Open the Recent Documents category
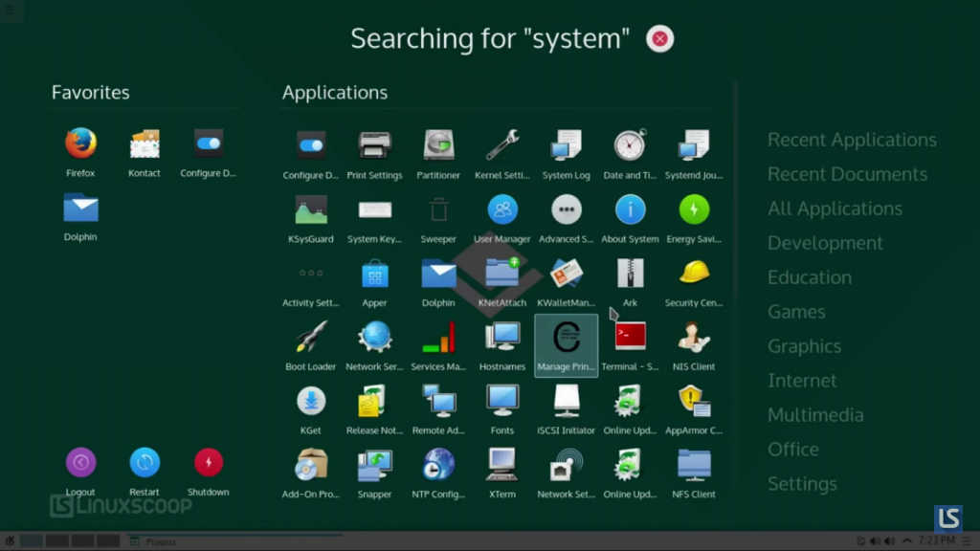The height and width of the screenshot is (551, 980). 847,174
